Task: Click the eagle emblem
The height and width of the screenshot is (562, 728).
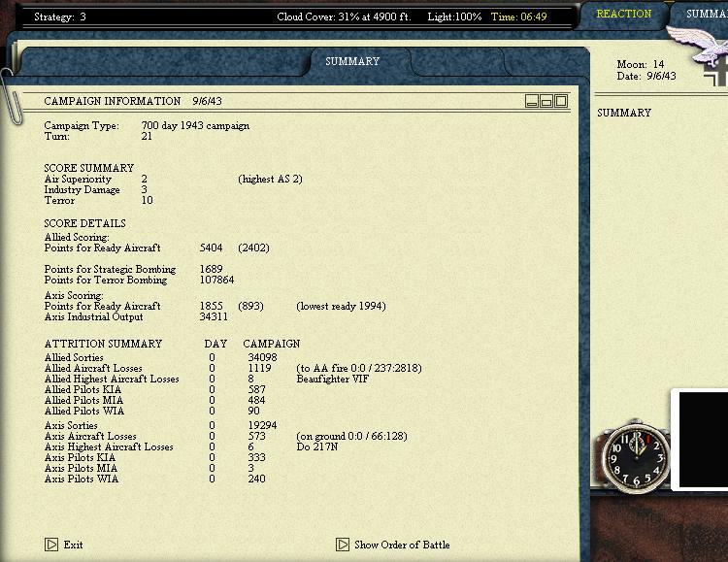Action: 698,47
